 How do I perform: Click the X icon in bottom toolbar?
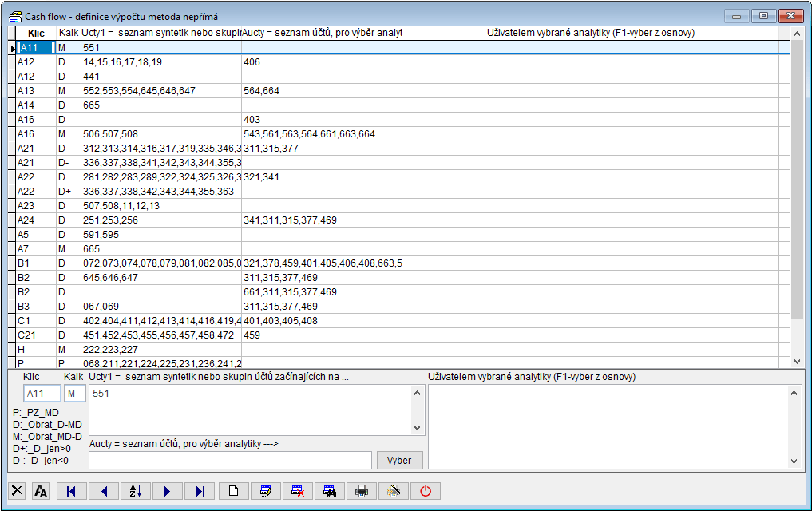18,491
